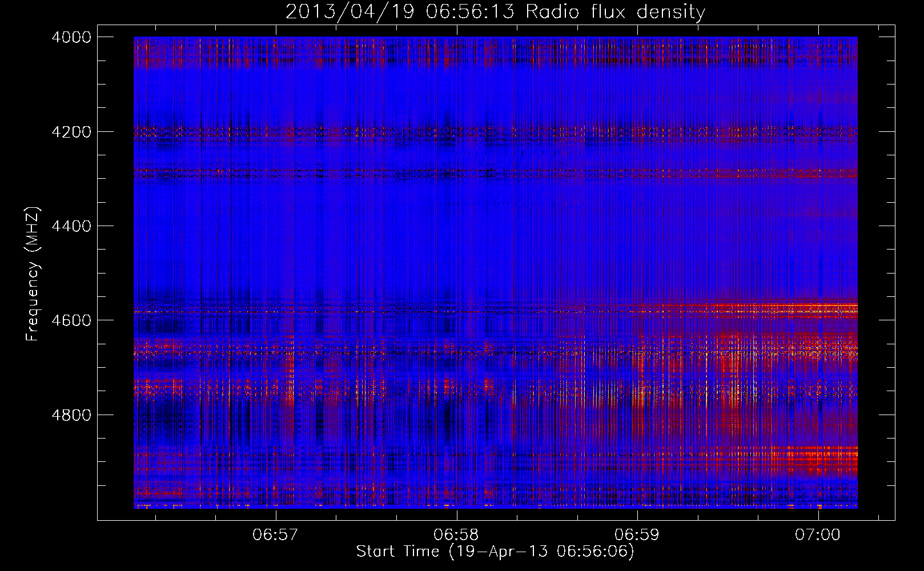Select the 4400 frequency axis label
Viewport: 924px width, 571px height.
71,226
